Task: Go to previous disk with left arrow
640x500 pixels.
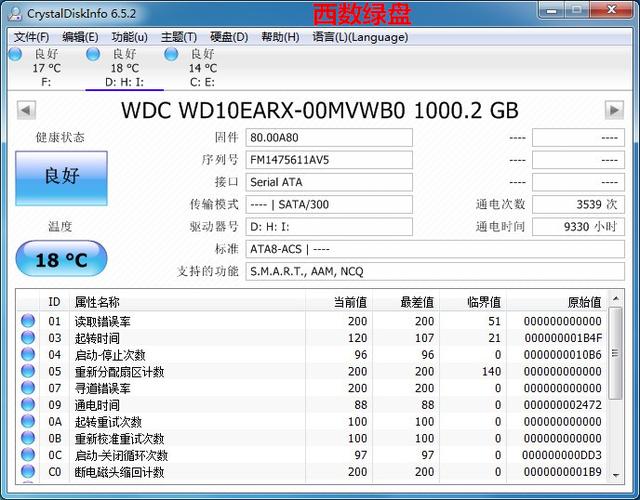Action: click(x=27, y=110)
